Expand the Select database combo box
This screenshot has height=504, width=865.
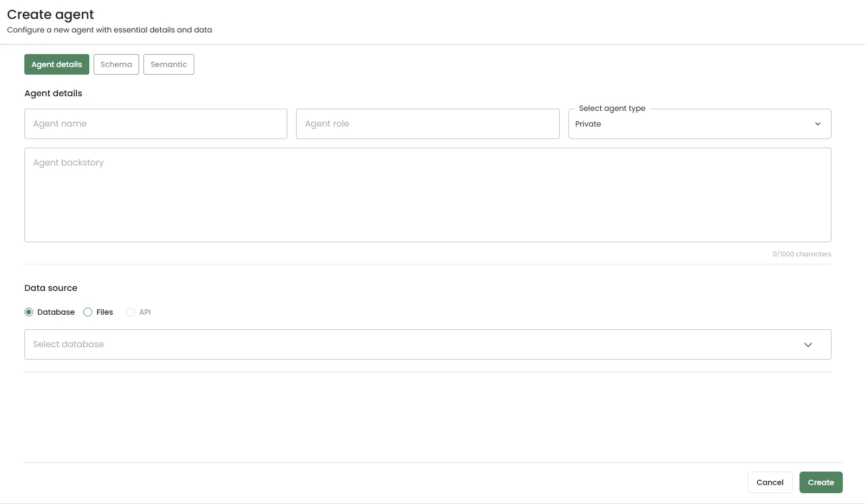click(x=411, y=344)
